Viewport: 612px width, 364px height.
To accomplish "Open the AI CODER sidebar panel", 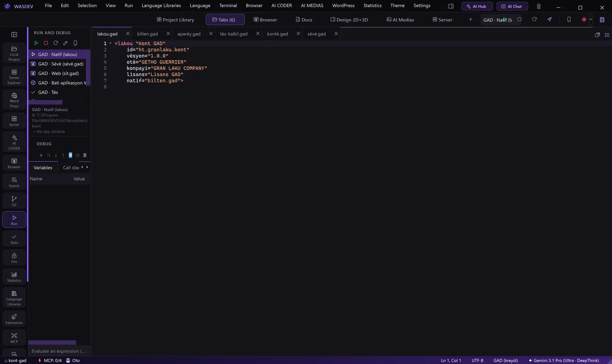I will [14, 142].
